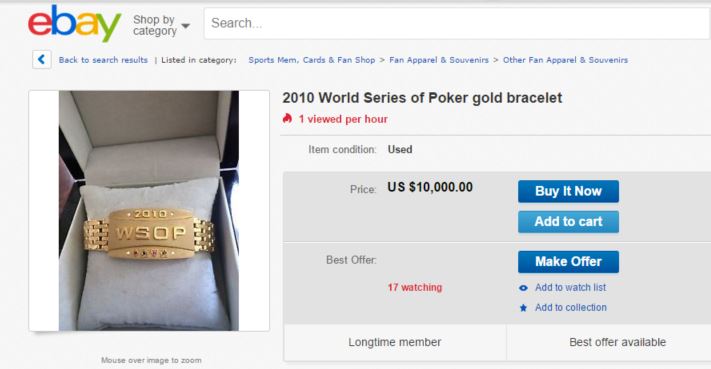Click the star icon beside Add to collection
The image size is (711, 369).
tap(523, 308)
